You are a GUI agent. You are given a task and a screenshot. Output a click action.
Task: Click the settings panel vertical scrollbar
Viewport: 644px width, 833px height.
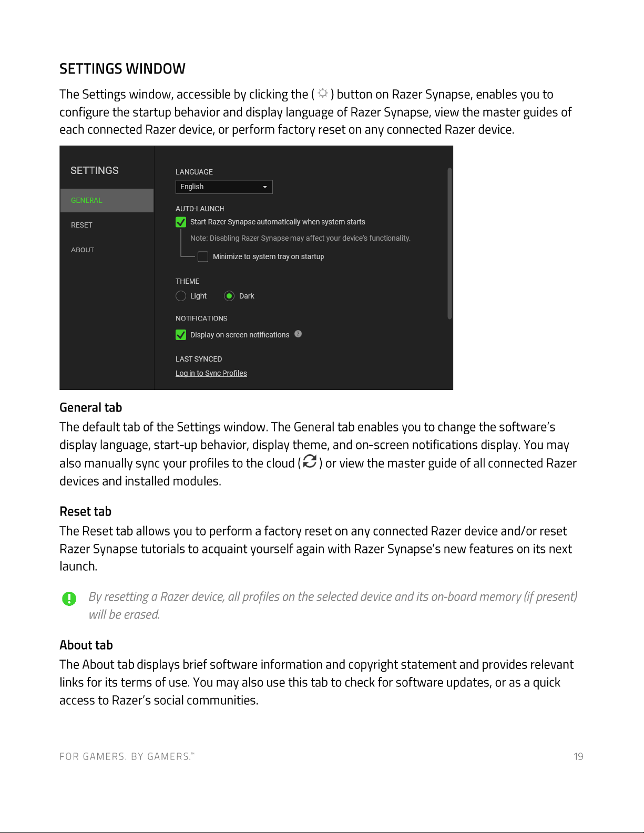(x=449, y=243)
